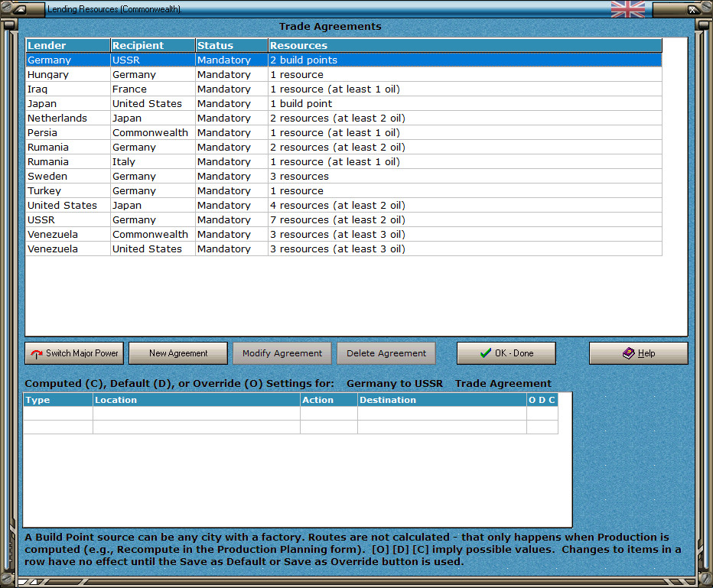The image size is (713, 588).
Task: Select the USSR to Germany 7 resources row
Action: pos(343,220)
